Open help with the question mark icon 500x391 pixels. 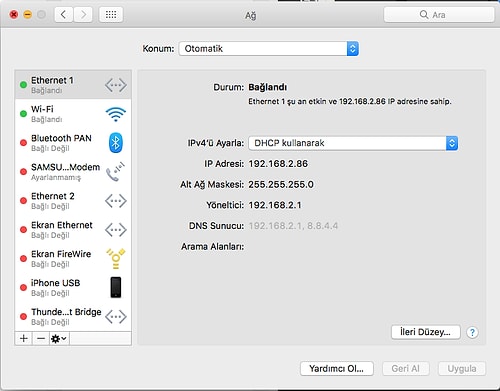472,332
